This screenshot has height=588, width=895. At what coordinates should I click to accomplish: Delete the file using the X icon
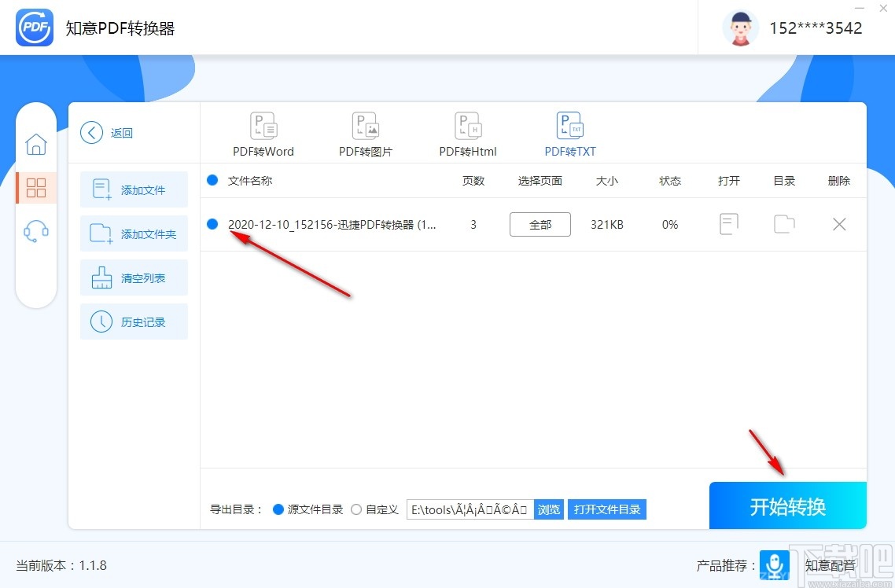point(838,224)
